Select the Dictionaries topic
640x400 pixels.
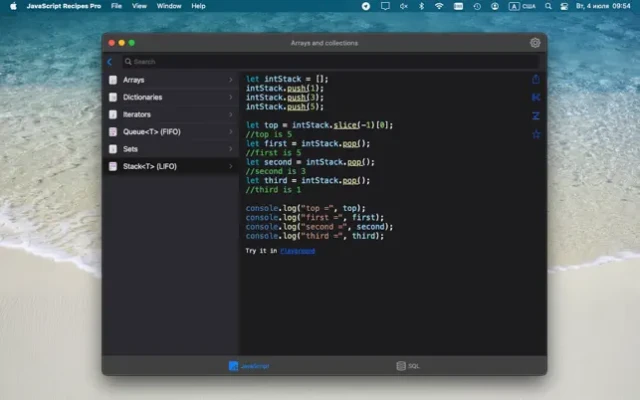click(x=171, y=97)
